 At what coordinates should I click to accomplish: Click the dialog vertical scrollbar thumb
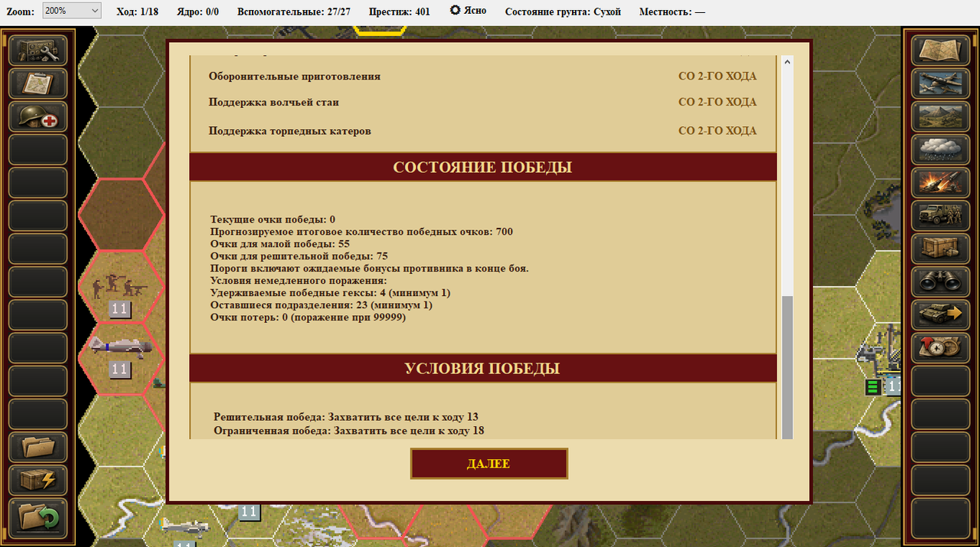(x=787, y=366)
